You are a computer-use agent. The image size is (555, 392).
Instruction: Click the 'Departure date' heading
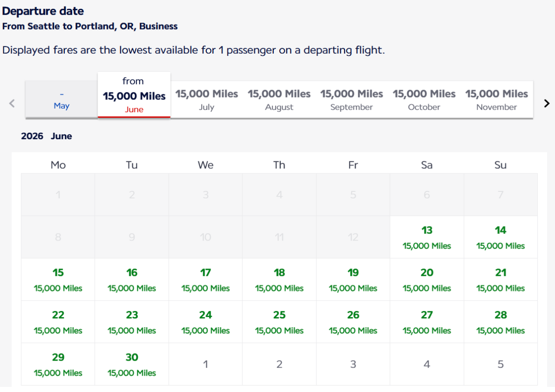pyautogui.click(x=43, y=11)
